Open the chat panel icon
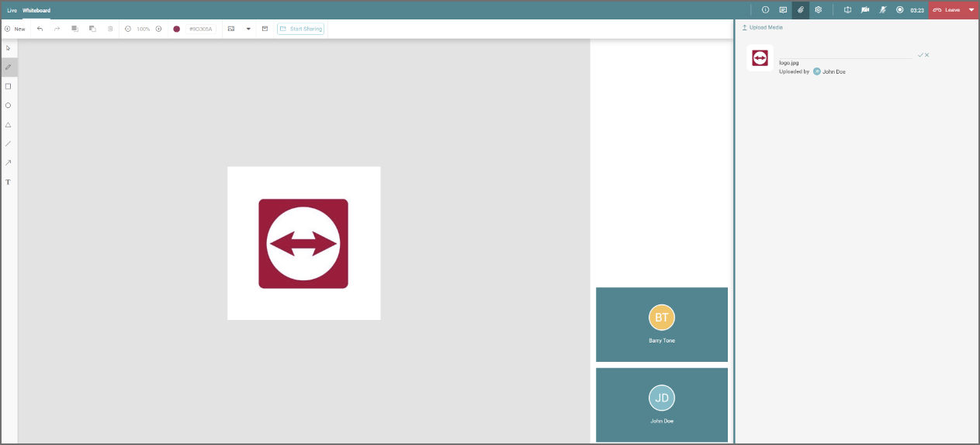The image size is (980, 445). [783, 10]
